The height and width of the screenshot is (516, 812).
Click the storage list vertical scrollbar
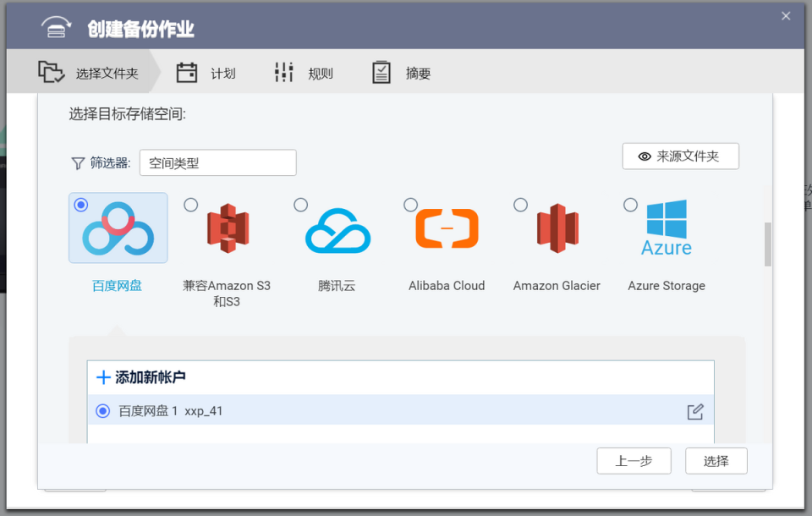(767, 244)
